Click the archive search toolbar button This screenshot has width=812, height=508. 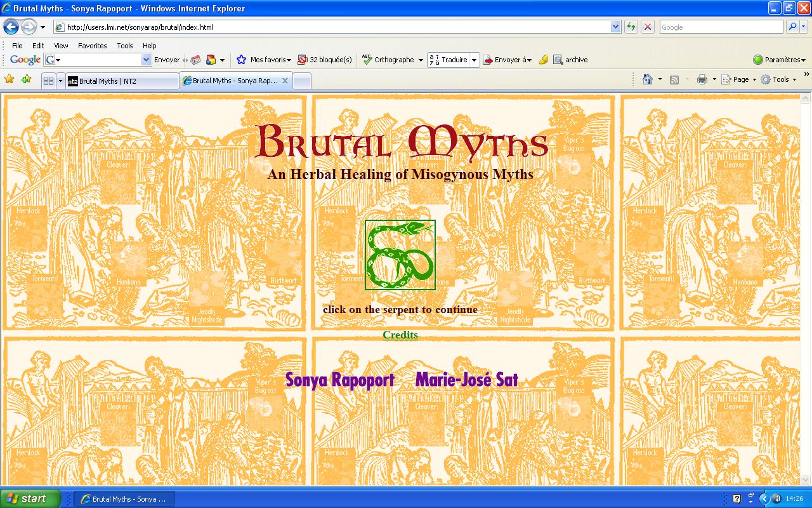point(570,60)
